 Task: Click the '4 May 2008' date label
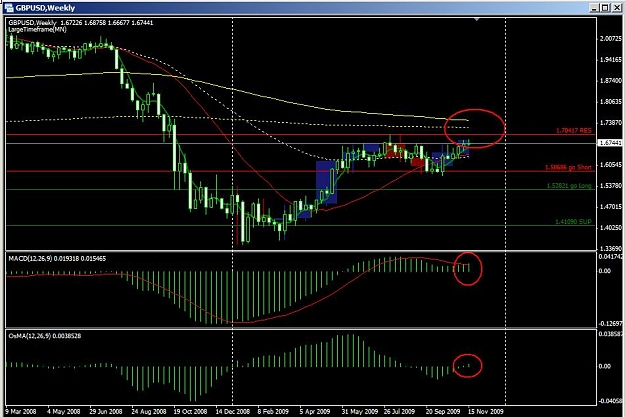click(x=64, y=411)
